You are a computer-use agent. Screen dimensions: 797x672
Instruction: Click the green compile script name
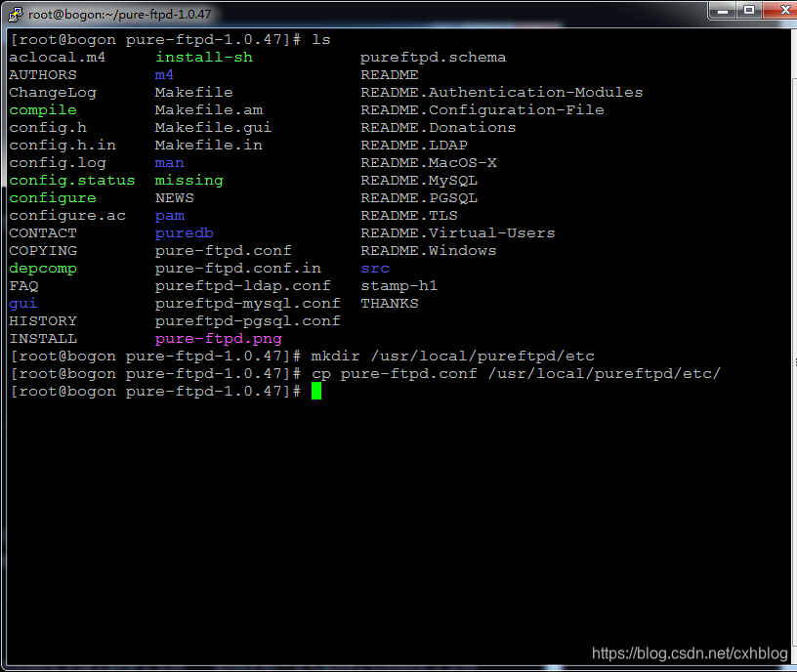(43, 110)
